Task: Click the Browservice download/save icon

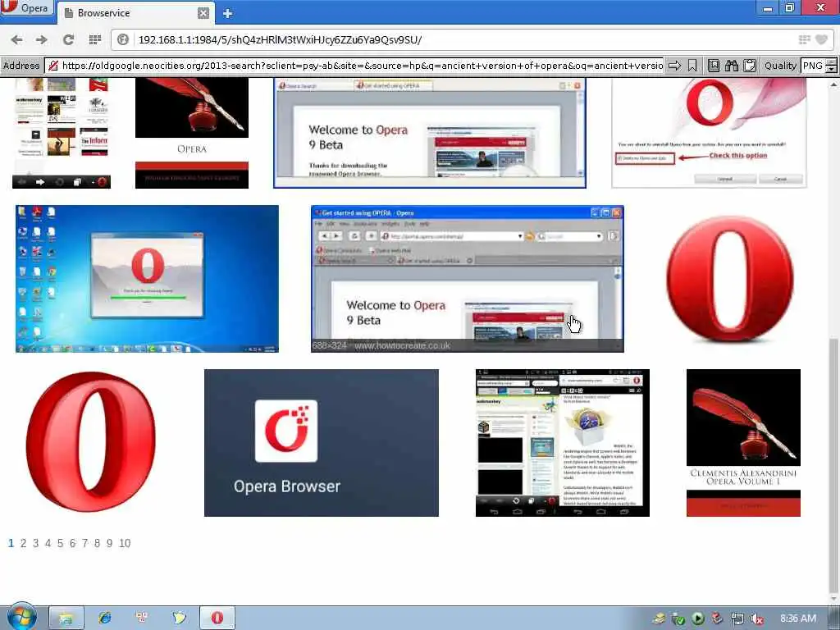Action: click(x=714, y=66)
